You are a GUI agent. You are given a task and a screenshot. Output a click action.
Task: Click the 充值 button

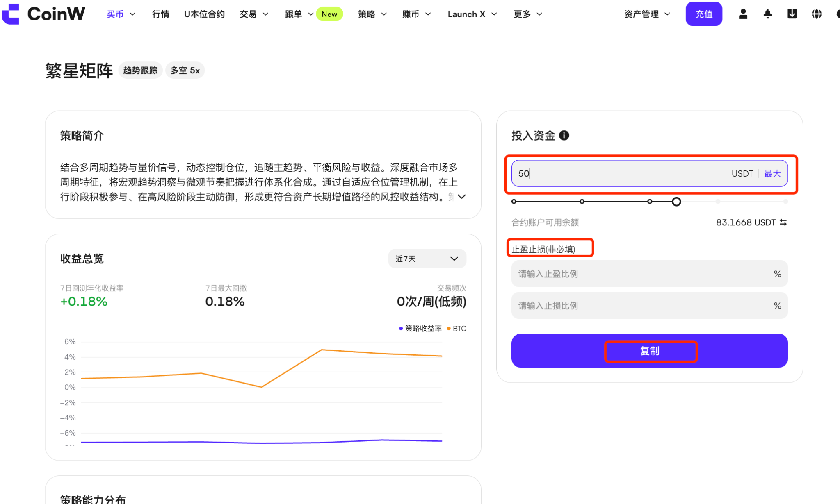tap(704, 14)
